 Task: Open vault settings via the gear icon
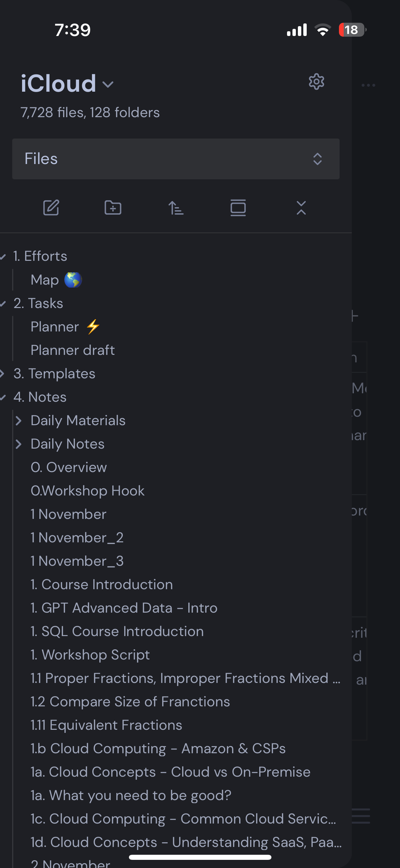point(316,82)
